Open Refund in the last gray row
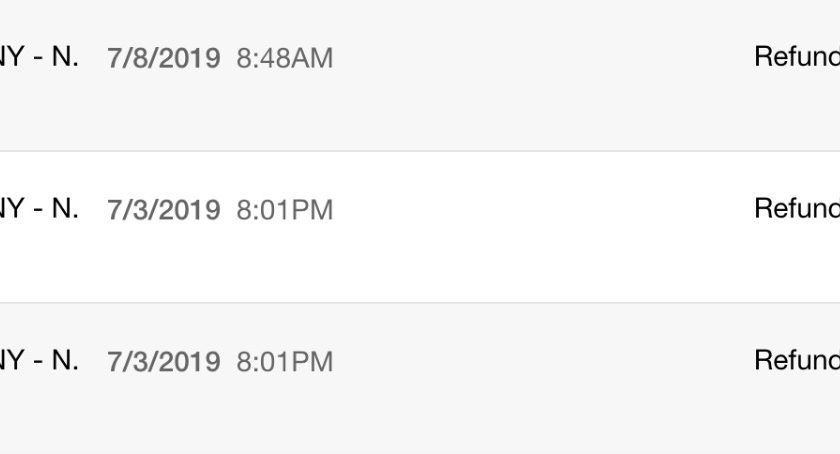 [x=797, y=360]
